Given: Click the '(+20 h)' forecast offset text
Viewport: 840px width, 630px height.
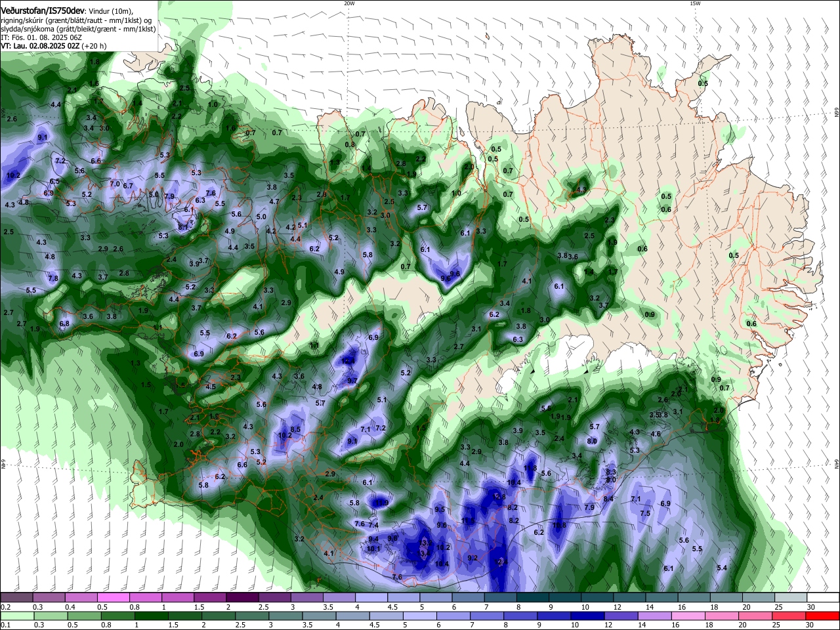Looking at the screenshot, I should 94,47.
